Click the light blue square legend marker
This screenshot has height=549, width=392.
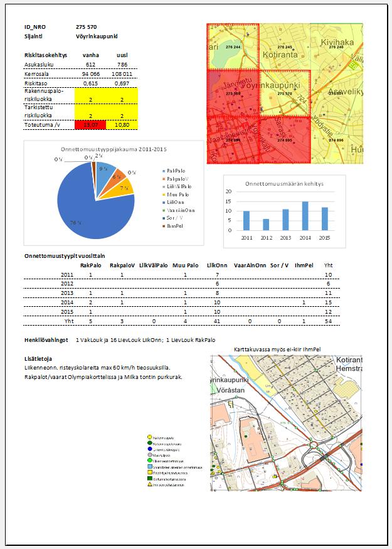pos(149,467)
